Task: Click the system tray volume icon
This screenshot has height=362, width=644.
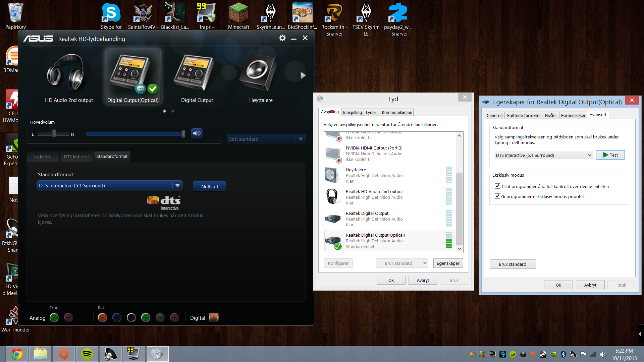Action: (603, 354)
